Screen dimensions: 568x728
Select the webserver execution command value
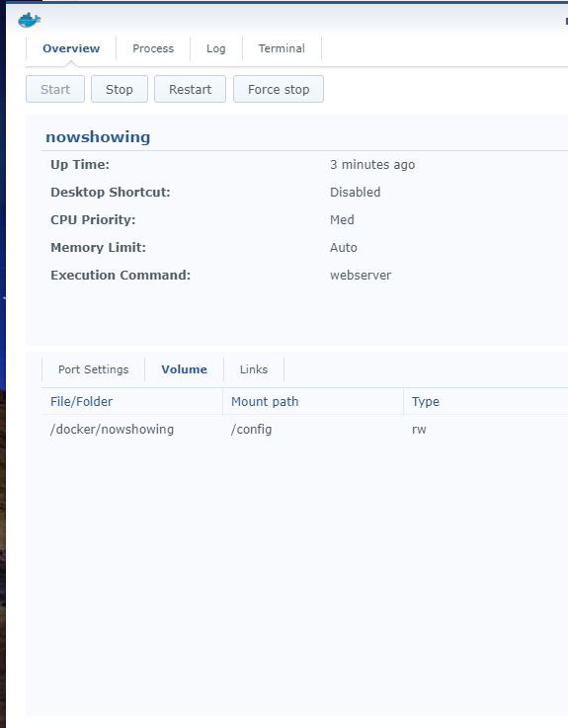point(361,275)
